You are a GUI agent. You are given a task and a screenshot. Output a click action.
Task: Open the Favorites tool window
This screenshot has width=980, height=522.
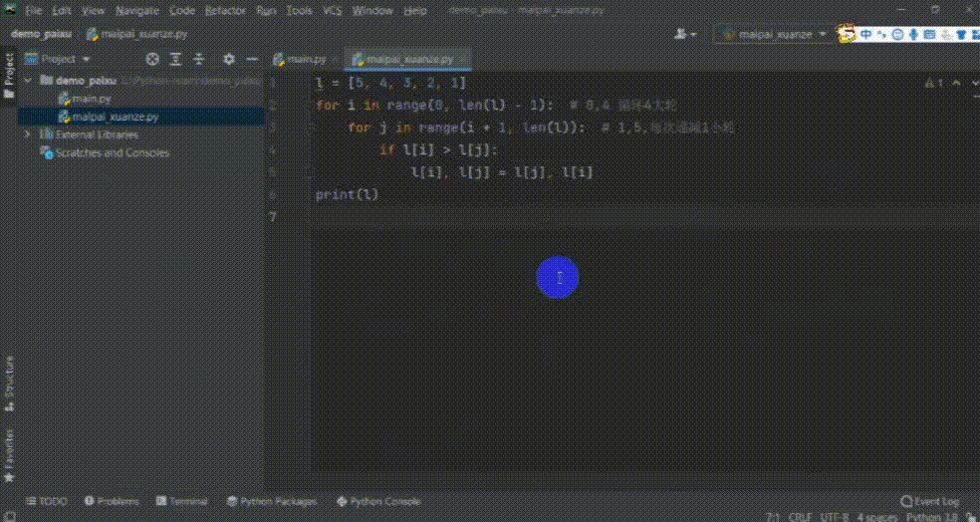(x=9, y=454)
